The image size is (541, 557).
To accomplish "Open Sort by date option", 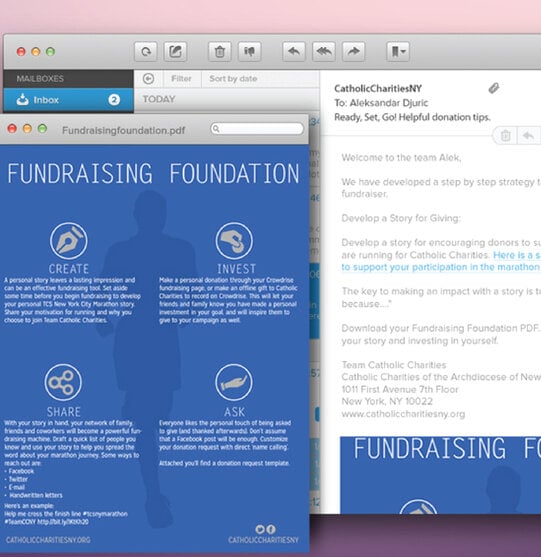I will [x=233, y=79].
